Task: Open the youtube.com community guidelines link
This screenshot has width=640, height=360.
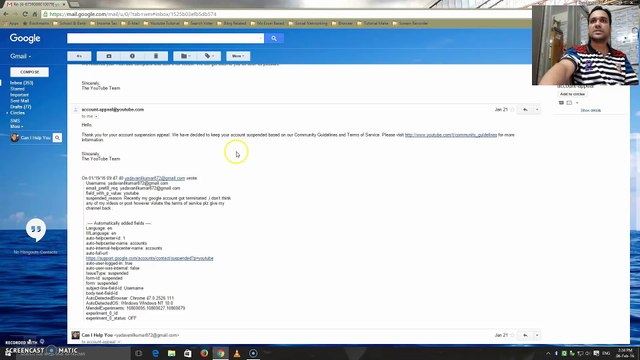Action: pyautogui.click(x=451, y=135)
